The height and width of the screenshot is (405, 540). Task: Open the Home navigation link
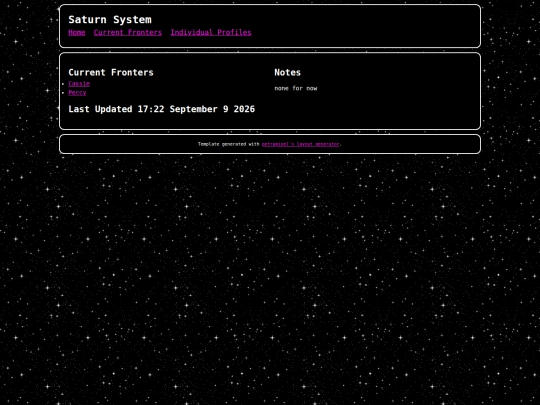[77, 32]
